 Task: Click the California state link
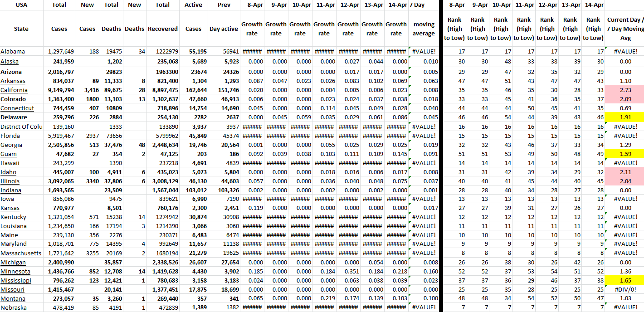coord(14,90)
